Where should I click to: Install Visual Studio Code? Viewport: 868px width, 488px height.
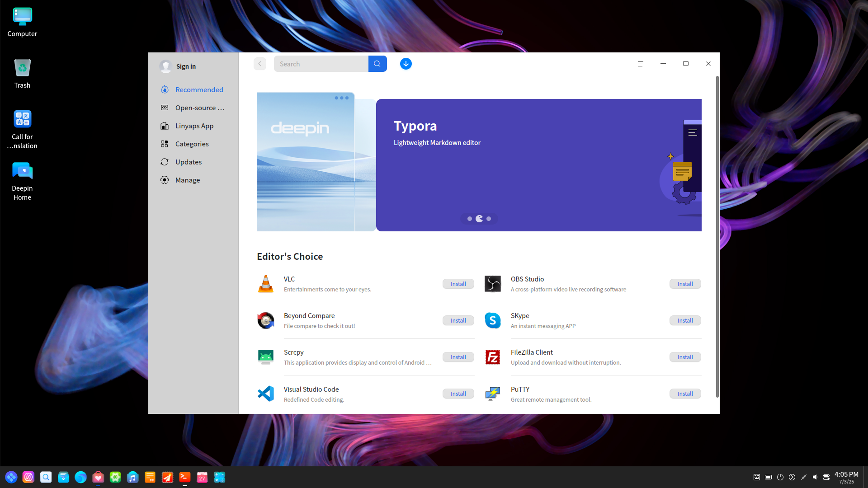tap(458, 394)
